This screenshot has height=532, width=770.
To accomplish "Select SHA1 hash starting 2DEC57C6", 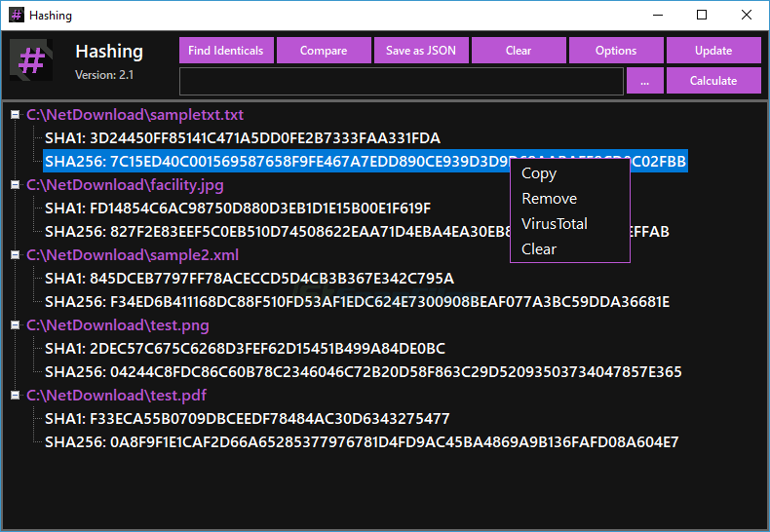I will [245, 349].
